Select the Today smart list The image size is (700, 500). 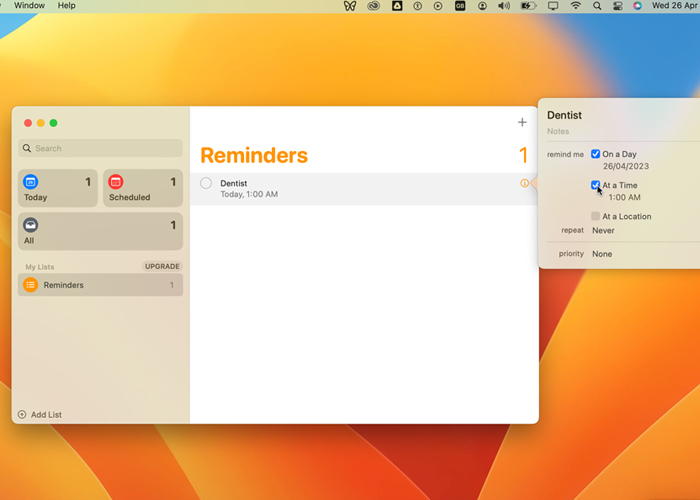pos(58,188)
